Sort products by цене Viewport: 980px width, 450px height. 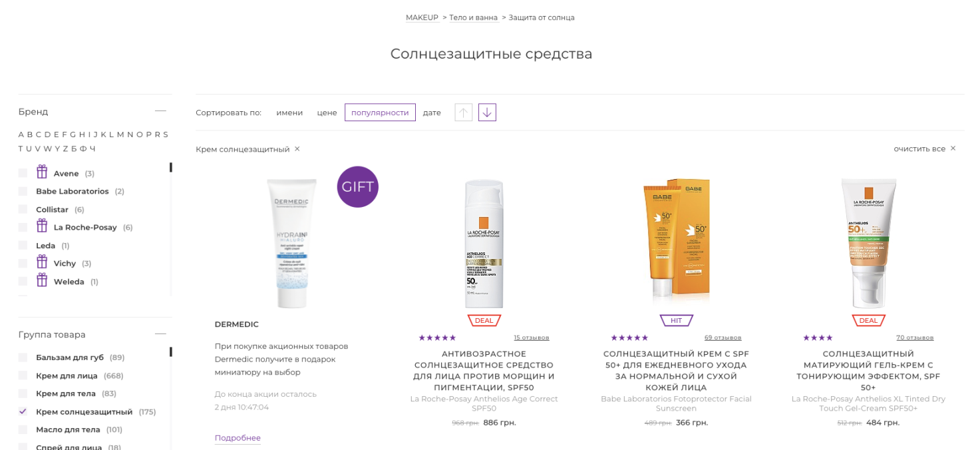pos(327,112)
